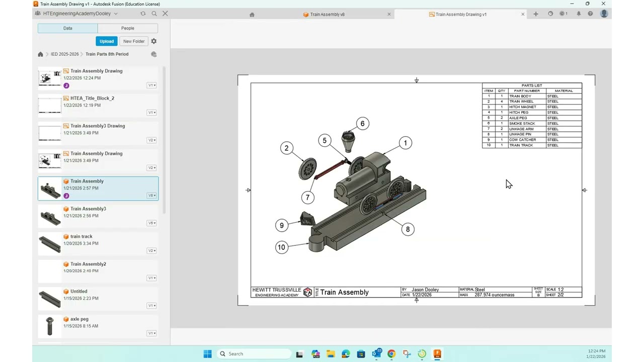
Task: Open V1 version dropdown for Untitled
Action: 152,306
